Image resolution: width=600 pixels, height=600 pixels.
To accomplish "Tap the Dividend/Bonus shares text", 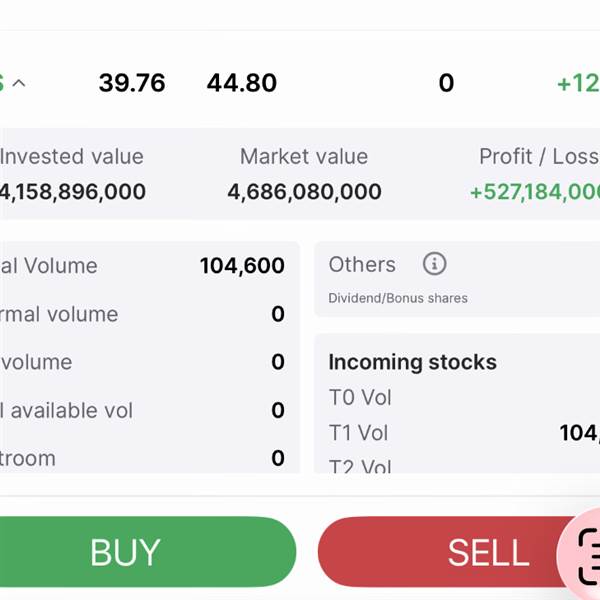I will (398, 298).
